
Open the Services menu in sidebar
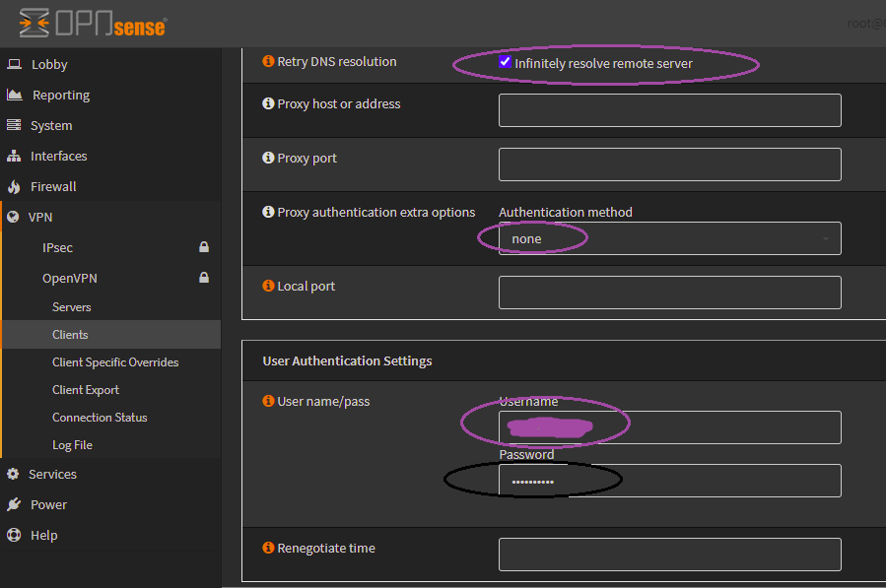point(52,474)
